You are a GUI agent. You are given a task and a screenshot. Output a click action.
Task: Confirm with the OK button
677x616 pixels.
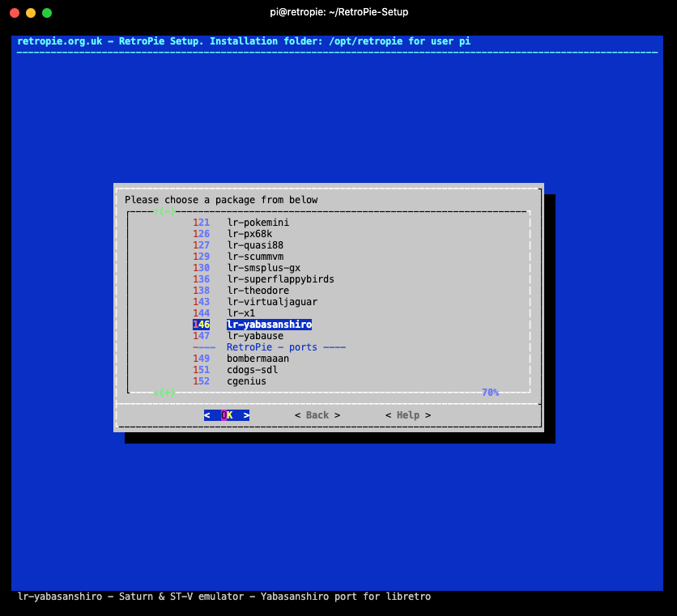point(227,415)
